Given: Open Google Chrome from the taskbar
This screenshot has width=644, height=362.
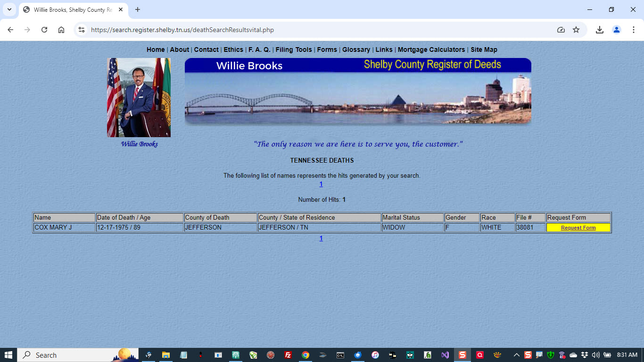Looking at the screenshot, I should tap(305, 355).
